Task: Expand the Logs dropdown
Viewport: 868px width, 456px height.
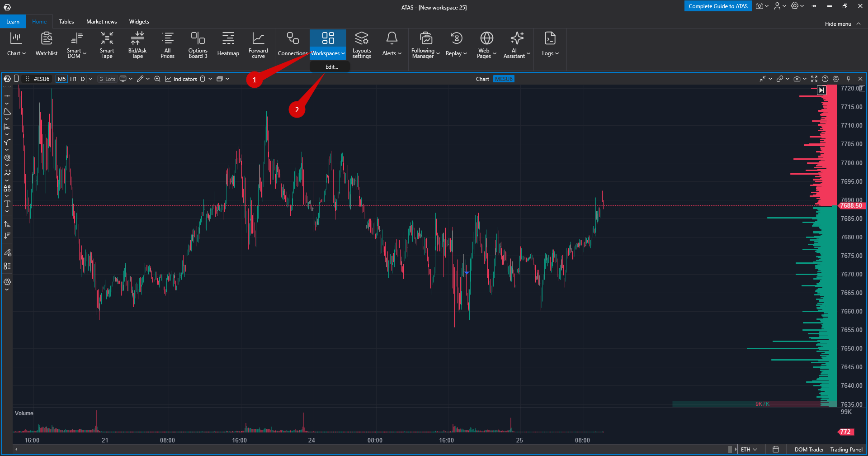Action: [x=550, y=44]
